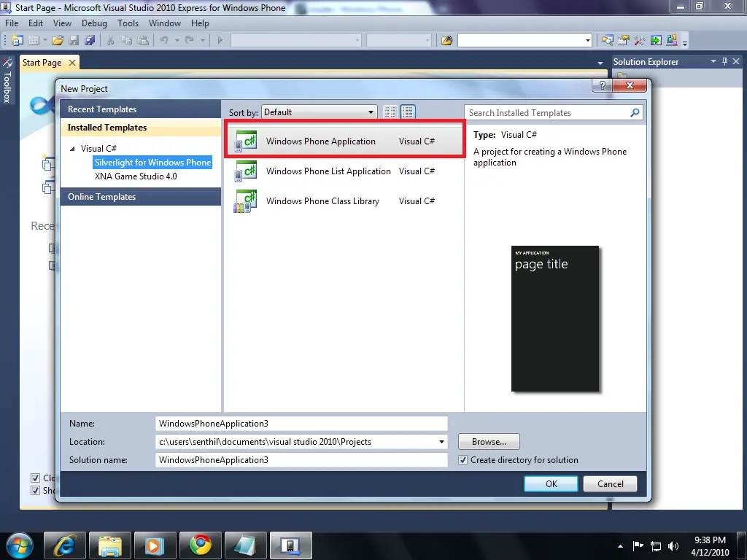747x560 pixels.
Task: Click the volume speaker tray icon
Action: (x=673, y=546)
